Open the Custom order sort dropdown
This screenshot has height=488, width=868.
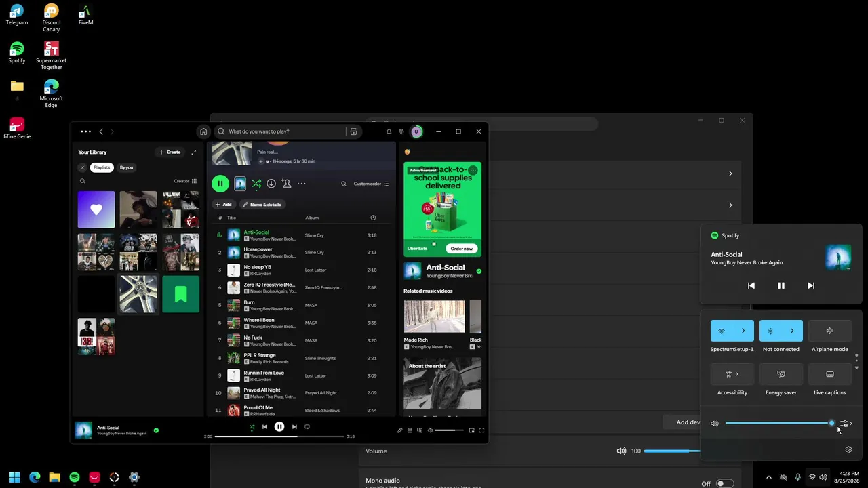371,184
